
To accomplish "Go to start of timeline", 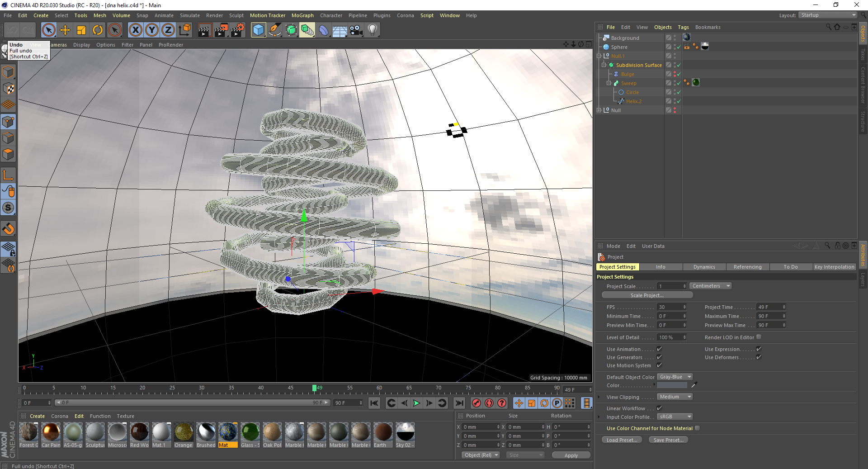I will click(x=374, y=403).
